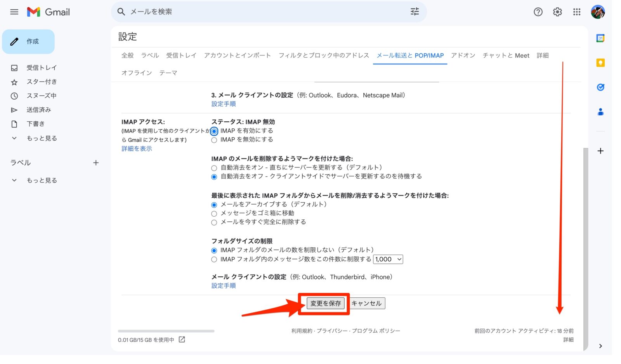
Task: Select メッセージをゴミ箱に移動 radio option
Action: click(214, 214)
